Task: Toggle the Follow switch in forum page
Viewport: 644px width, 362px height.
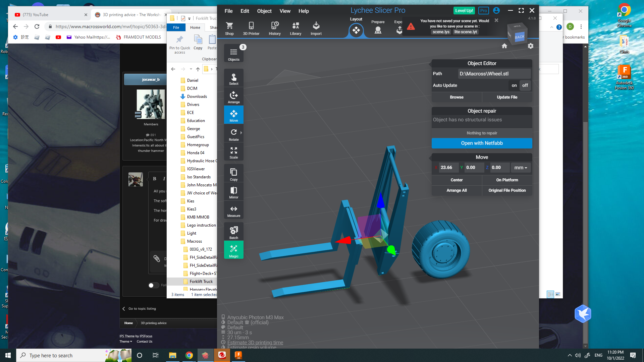Action: [154, 285]
